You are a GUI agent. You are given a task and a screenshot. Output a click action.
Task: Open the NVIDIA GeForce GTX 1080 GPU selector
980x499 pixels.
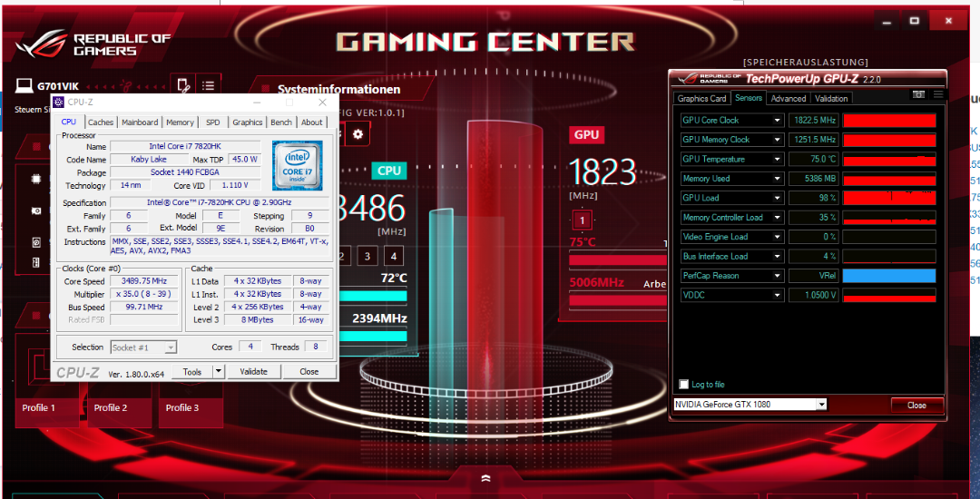click(750, 405)
